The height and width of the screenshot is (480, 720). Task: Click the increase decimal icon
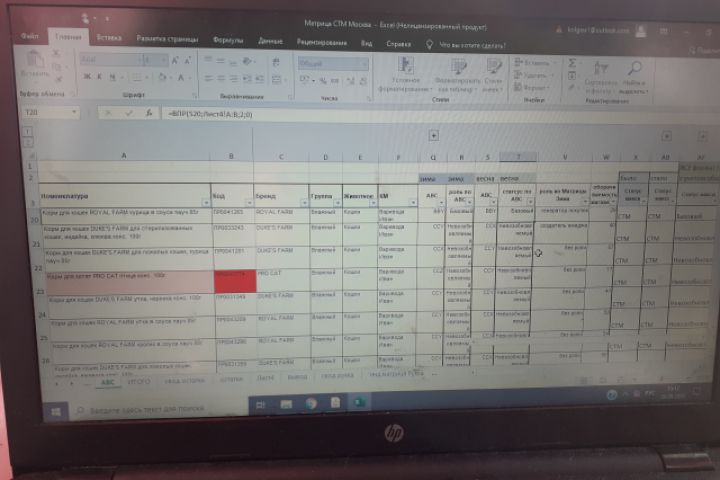[x=350, y=81]
